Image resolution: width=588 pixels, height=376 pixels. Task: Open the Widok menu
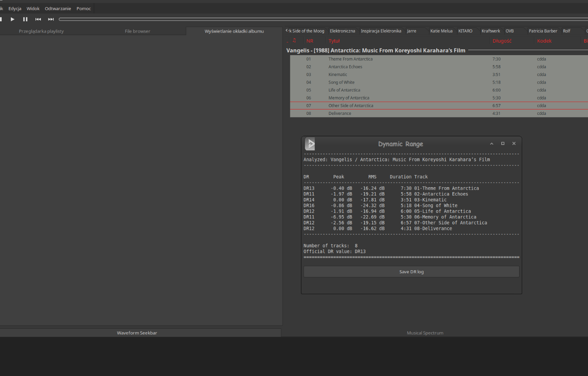click(x=33, y=8)
